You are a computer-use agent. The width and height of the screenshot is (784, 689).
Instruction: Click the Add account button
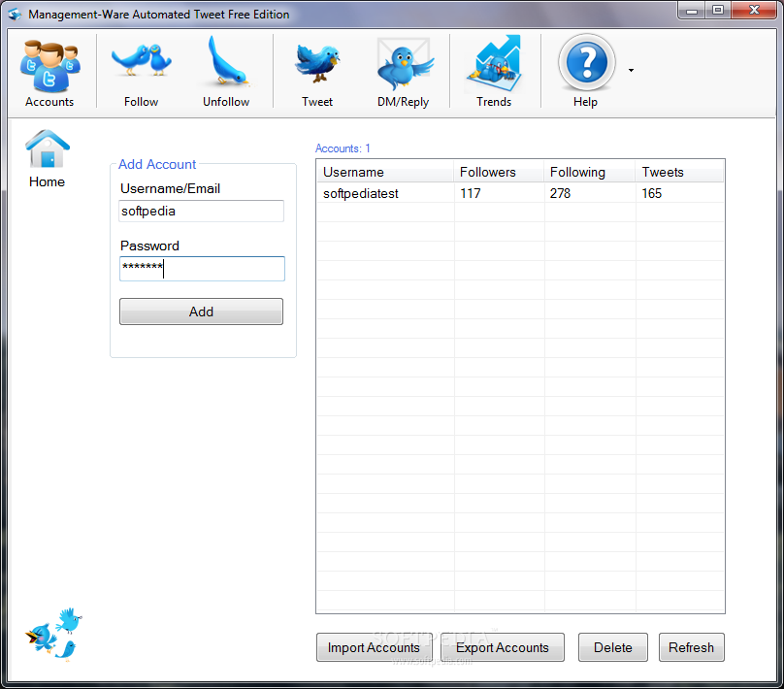(x=201, y=312)
